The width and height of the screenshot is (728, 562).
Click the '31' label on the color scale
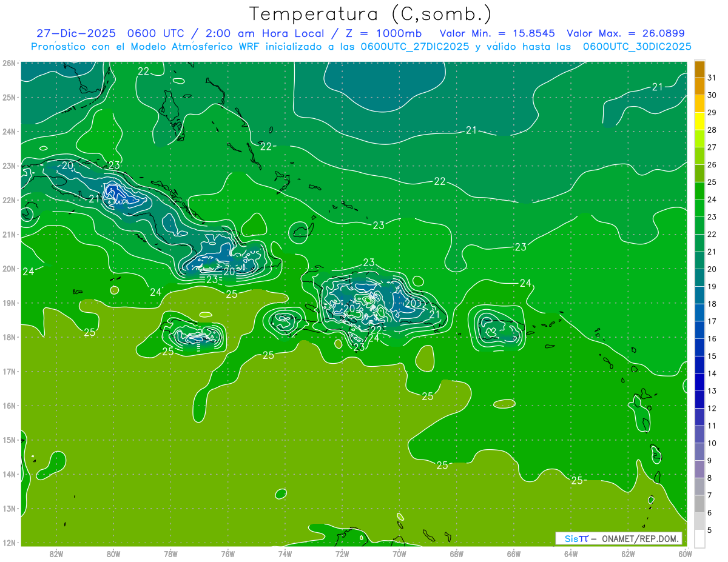(712, 78)
